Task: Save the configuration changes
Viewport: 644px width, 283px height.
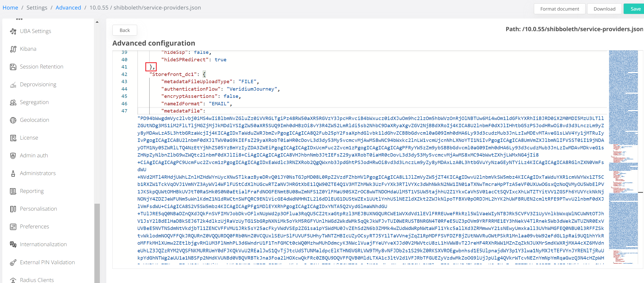Action: 635,9
